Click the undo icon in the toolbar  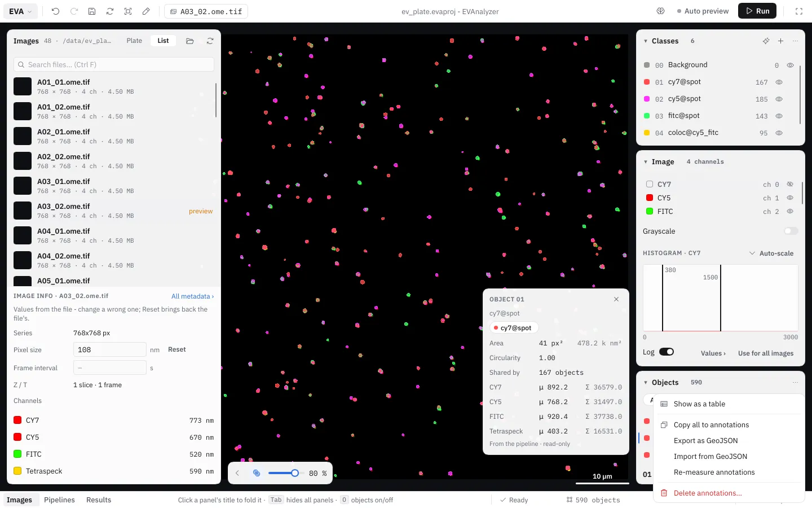click(x=55, y=11)
